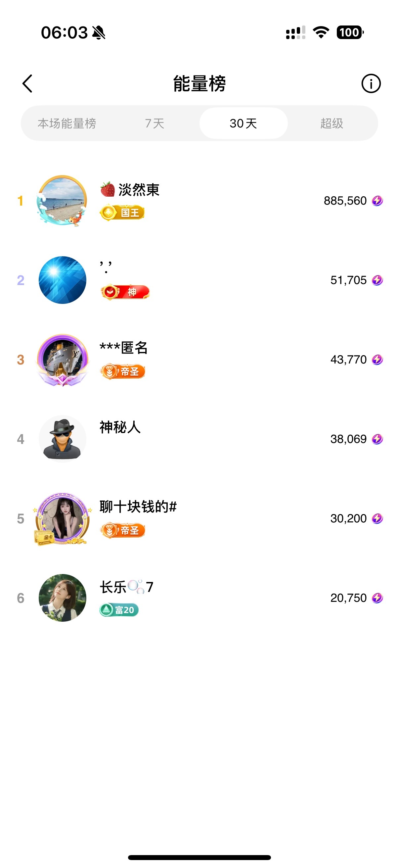The height and width of the screenshot is (868, 399).
Task: Tap the 38,069 energy score
Action: 348,439
